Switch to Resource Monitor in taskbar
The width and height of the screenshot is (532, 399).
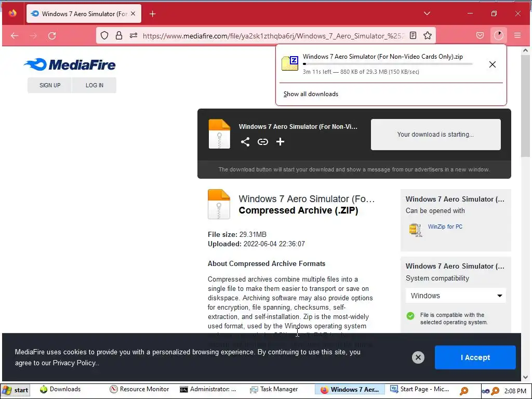(x=139, y=389)
